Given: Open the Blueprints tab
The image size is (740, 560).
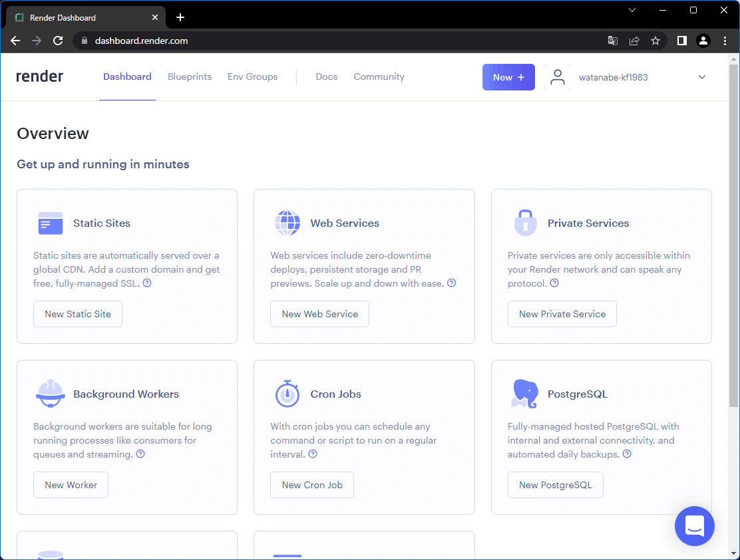Looking at the screenshot, I should [x=190, y=76].
